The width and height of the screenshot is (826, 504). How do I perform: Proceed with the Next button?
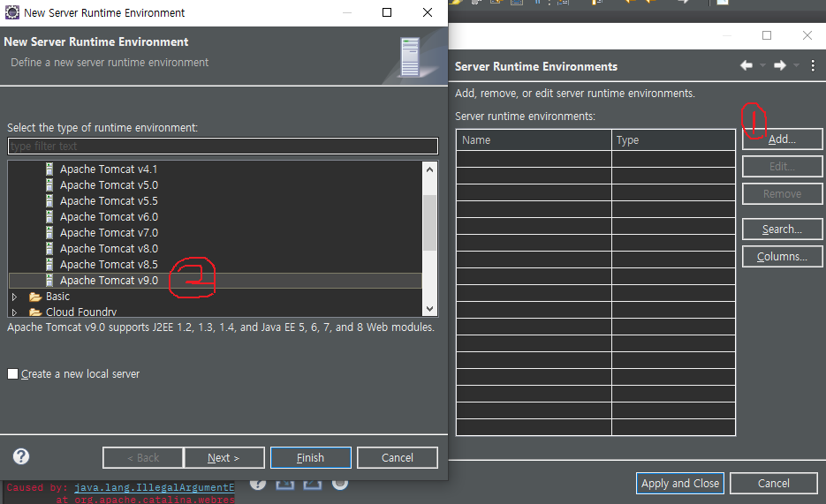(224, 458)
